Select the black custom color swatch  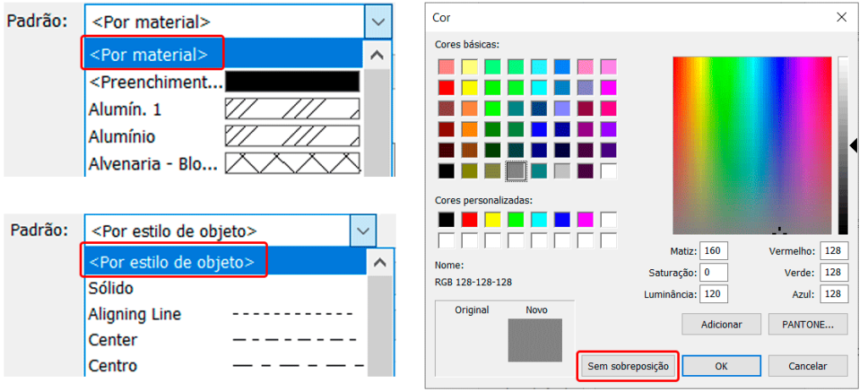[446, 219]
